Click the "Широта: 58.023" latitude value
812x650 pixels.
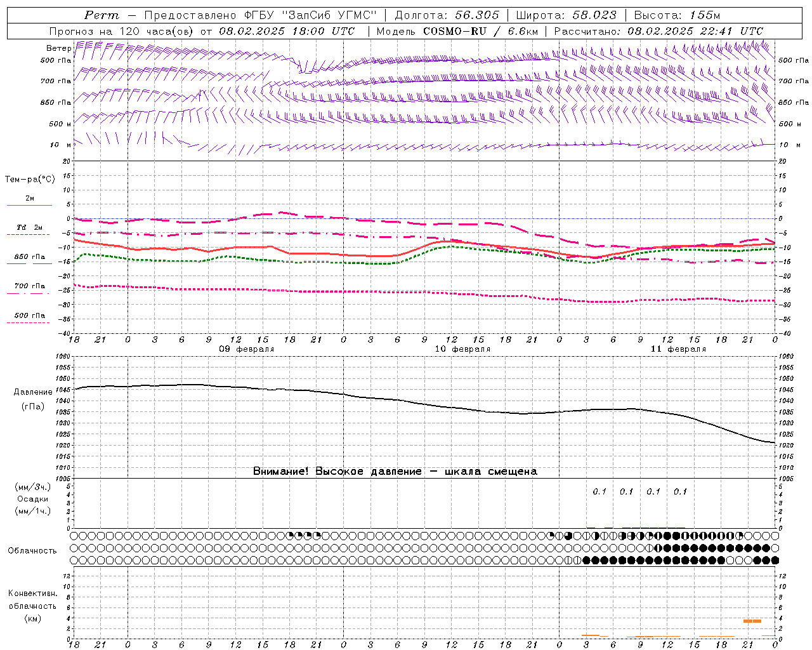coord(566,15)
